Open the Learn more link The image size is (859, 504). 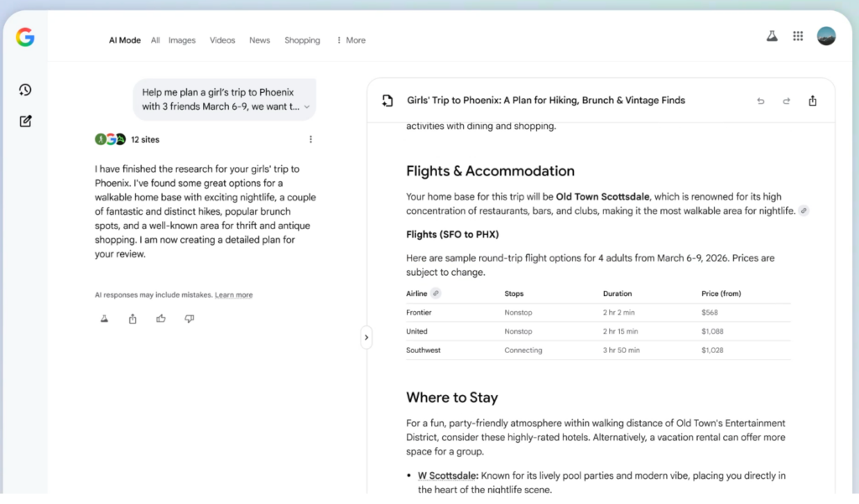[233, 295]
